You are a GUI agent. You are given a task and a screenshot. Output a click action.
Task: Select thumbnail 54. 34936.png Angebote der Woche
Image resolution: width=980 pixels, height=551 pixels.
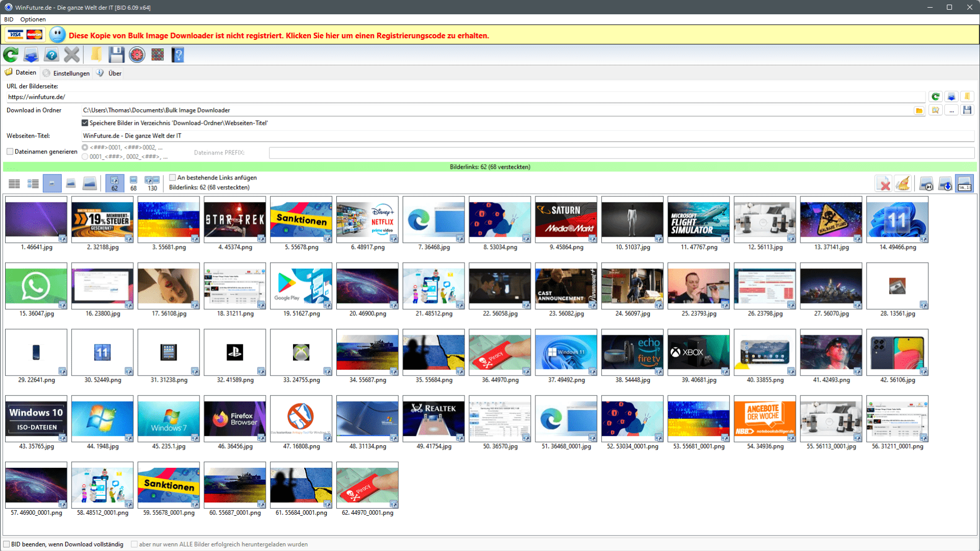765,418
